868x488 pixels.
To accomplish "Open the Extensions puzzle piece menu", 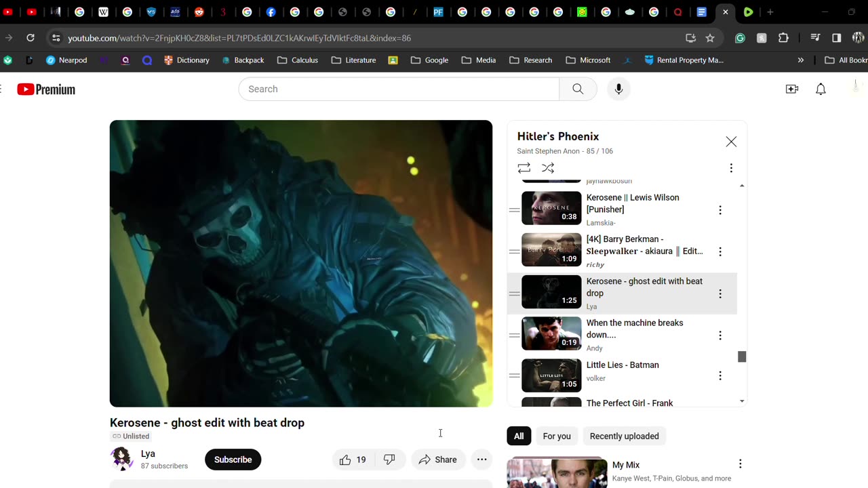I will [x=783, y=38].
